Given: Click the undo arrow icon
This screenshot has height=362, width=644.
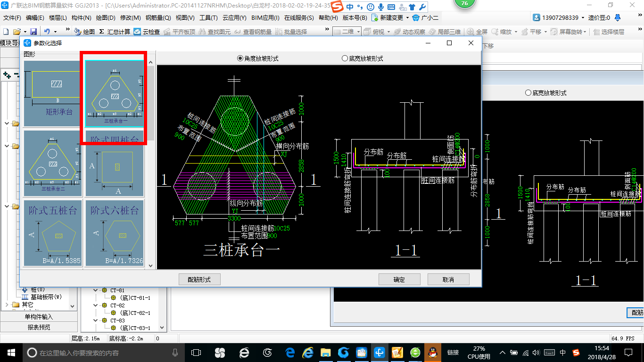Looking at the screenshot, I should (47, 32).
